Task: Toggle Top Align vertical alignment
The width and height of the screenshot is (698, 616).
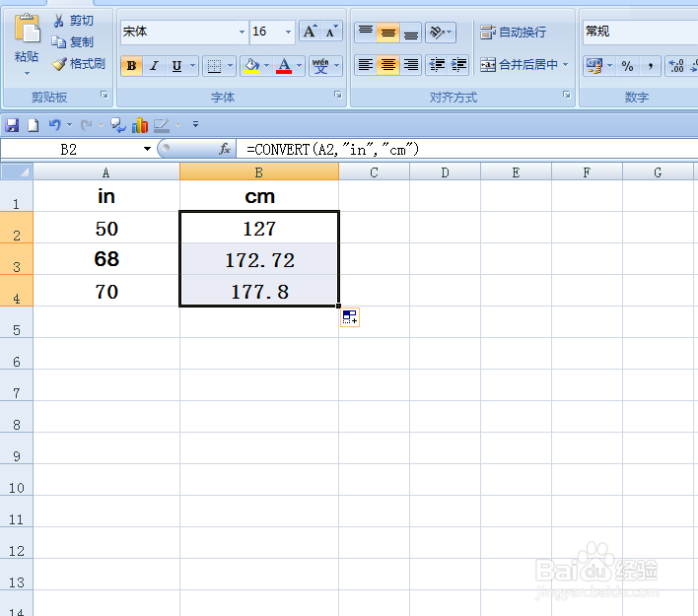Action: (366, 33)
